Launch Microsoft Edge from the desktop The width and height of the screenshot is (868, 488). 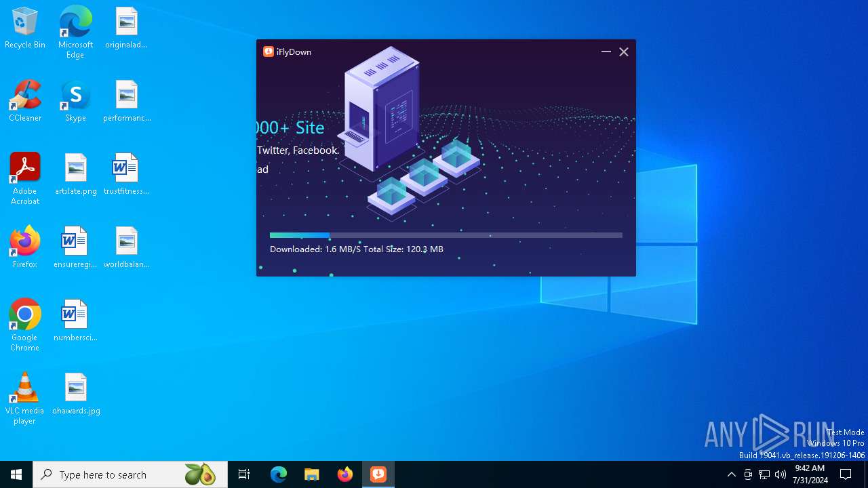pos(75,32)
